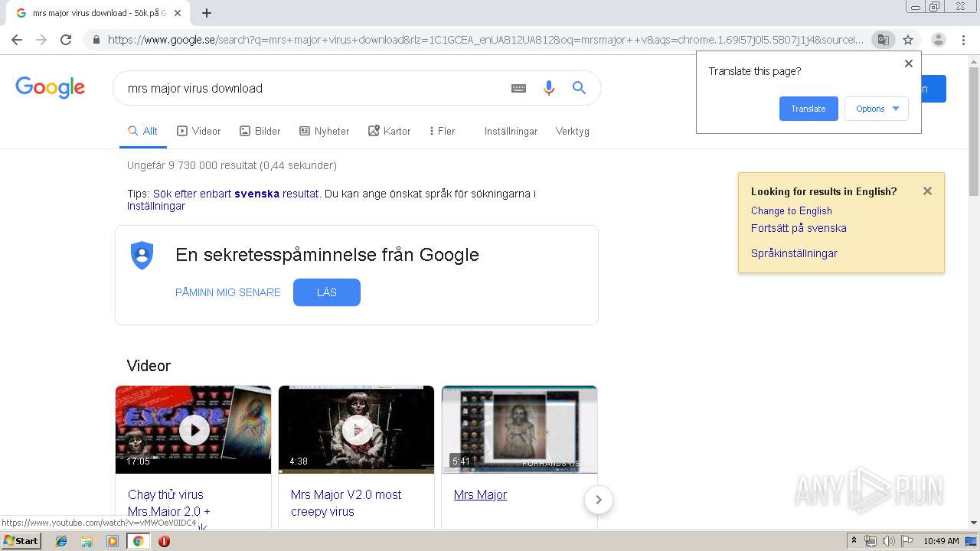Screen dimensions: 980x551
Task: Close the mrs major virus download tab
Action: point(178,13)
